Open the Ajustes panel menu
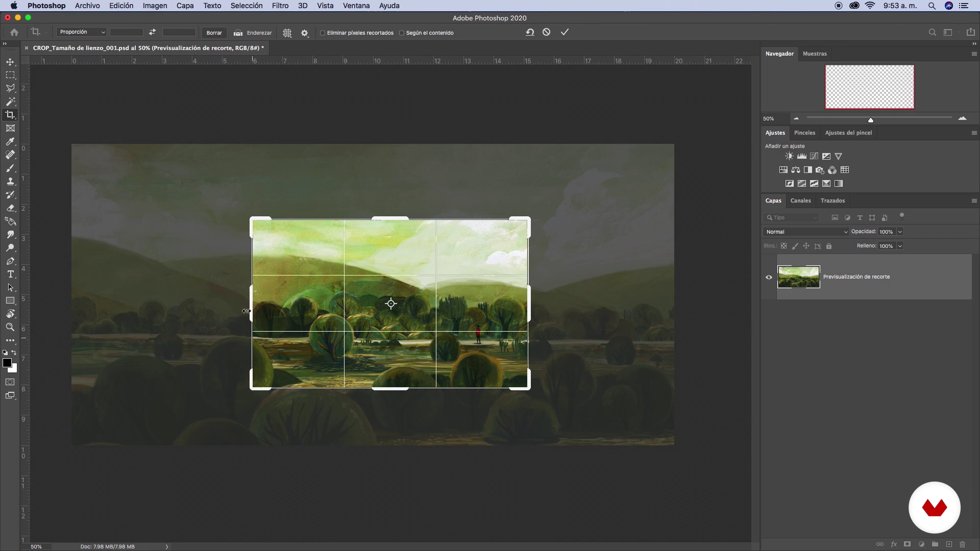 (974, 133)
